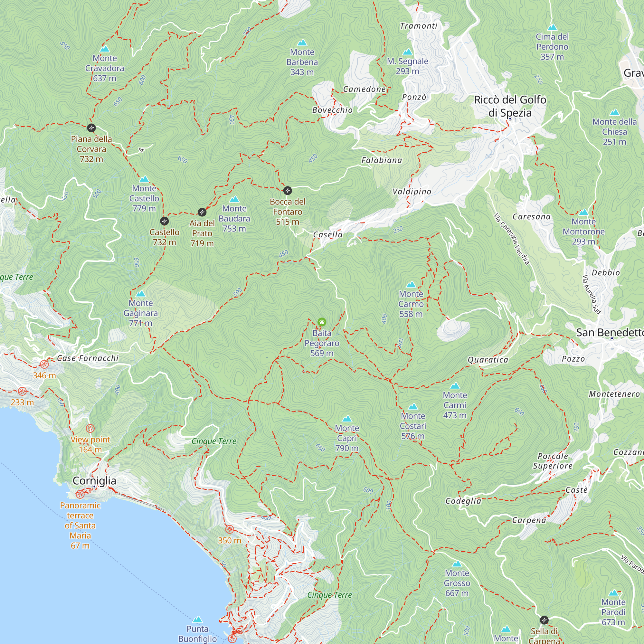
Task: Select the Piana della Corvara saddle marker
Action: point(91,128)
